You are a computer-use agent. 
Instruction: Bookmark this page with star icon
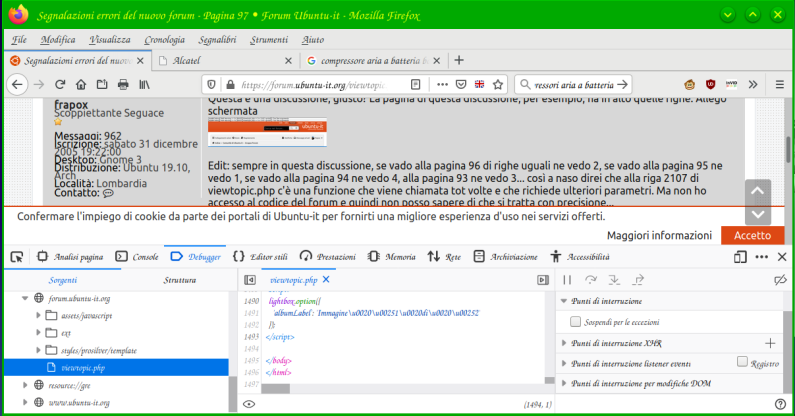[x=498, y=85]
